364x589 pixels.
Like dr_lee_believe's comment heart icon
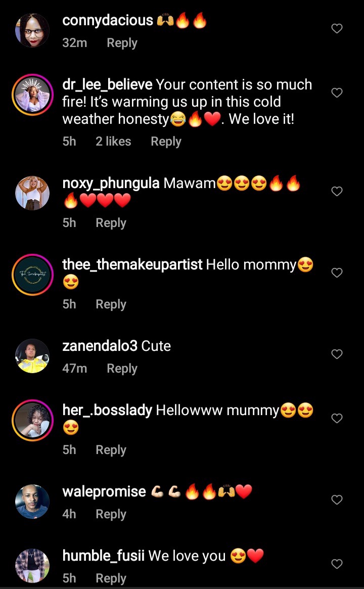coord(337,93)
